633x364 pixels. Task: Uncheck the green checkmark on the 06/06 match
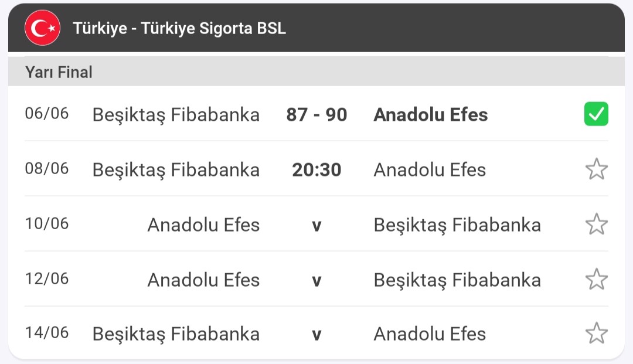tap(596, 114)
